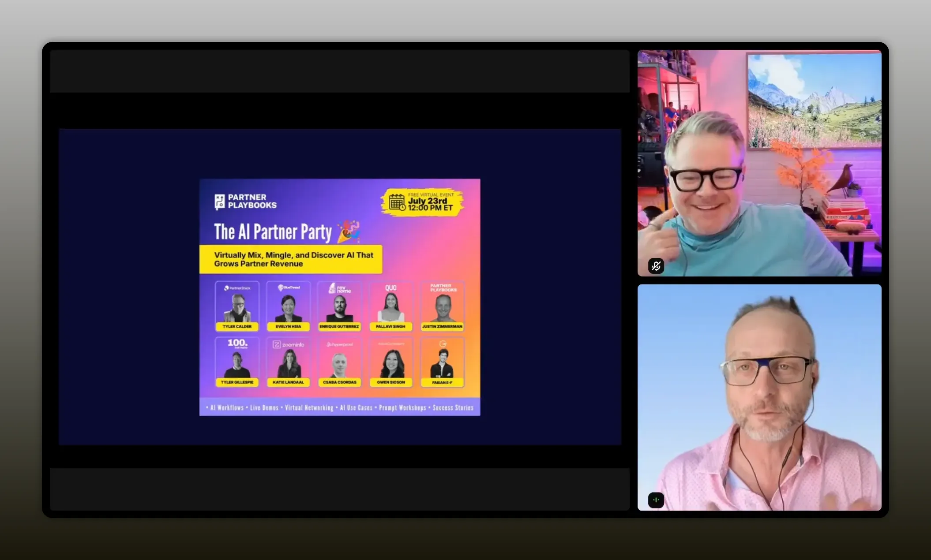The image size is (931, 560).
Task: Click the 100. Partners logo above Tyler Gillespie
Action: pyautogui.click(x=237, y=343)
